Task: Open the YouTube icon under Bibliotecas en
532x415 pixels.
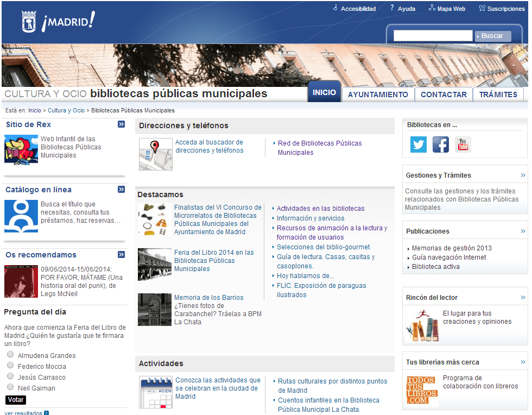Action: (x=463, y=144)
